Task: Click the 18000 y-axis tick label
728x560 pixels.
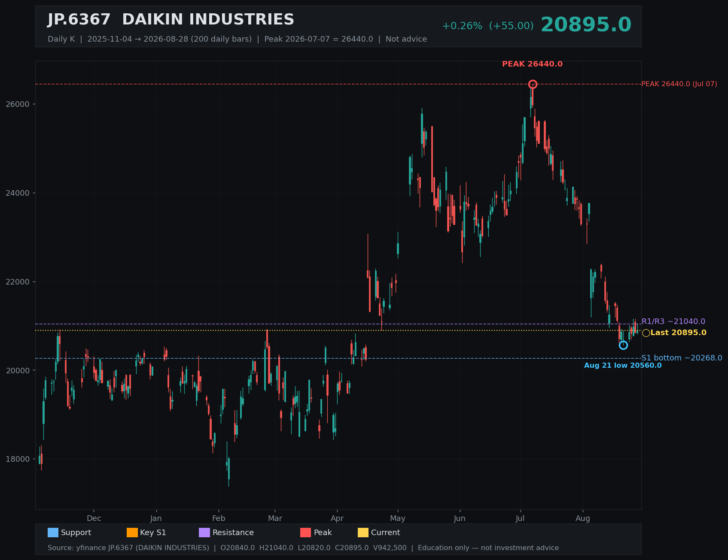Action: [x=18, y=459]
